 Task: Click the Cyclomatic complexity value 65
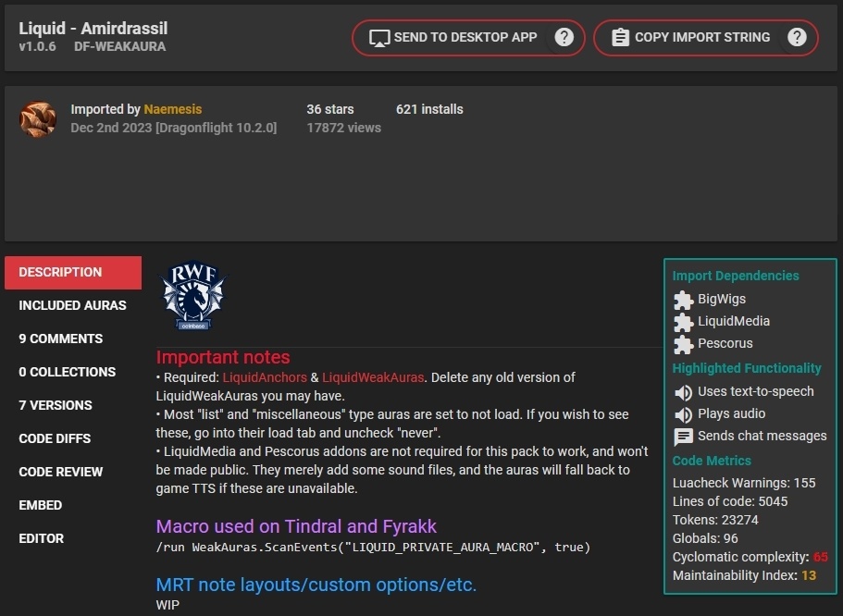point(821,557)
